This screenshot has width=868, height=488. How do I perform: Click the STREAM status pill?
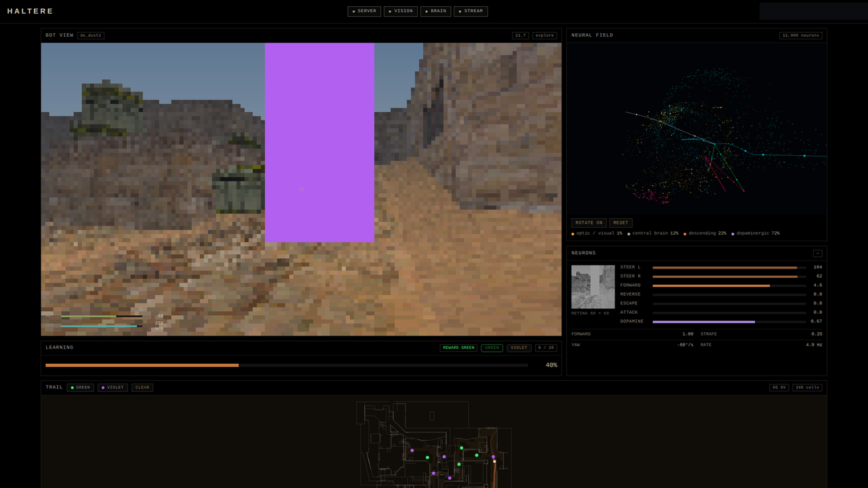pos(471,12)
